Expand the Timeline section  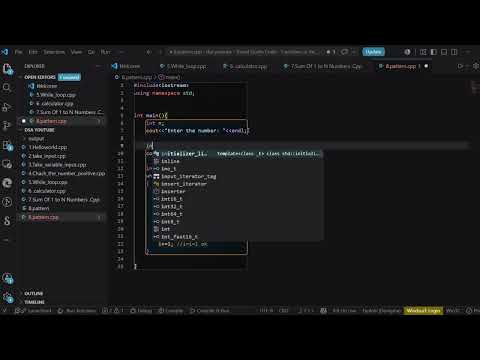pos(34,302)
